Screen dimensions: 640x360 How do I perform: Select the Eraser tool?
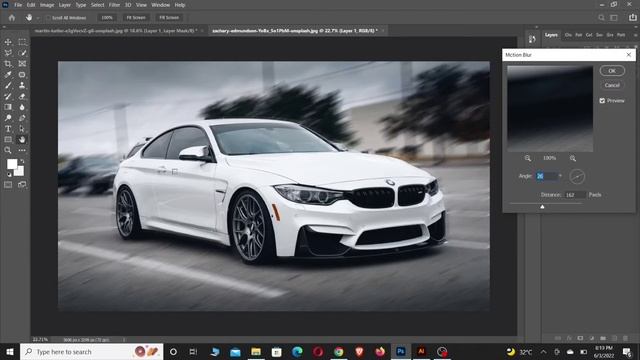(x=22, y=96)
